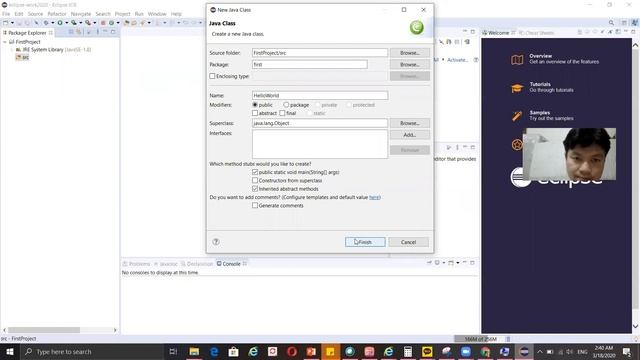Click the Windows Start button

pos(10,351)
